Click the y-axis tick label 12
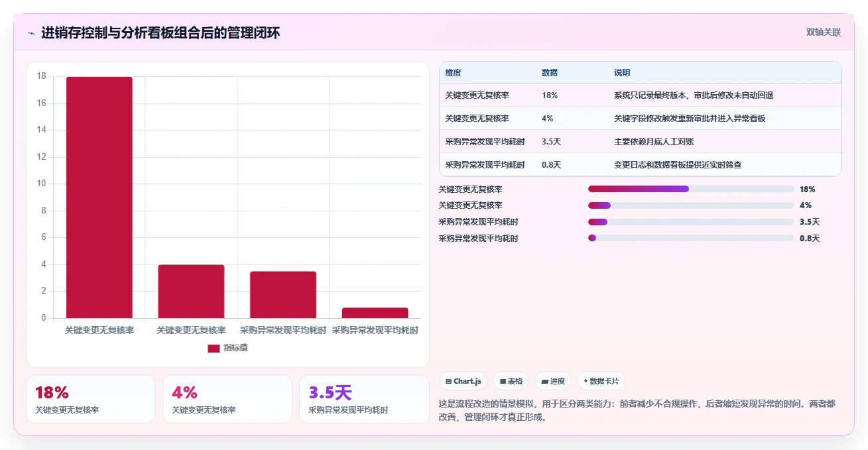This screenshot has height=450, width=868. [42, 157]
